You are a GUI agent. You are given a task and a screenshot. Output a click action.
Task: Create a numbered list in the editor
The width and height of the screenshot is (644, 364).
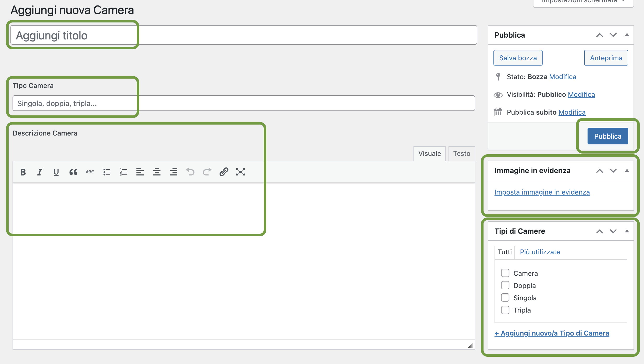pos(123,172)
